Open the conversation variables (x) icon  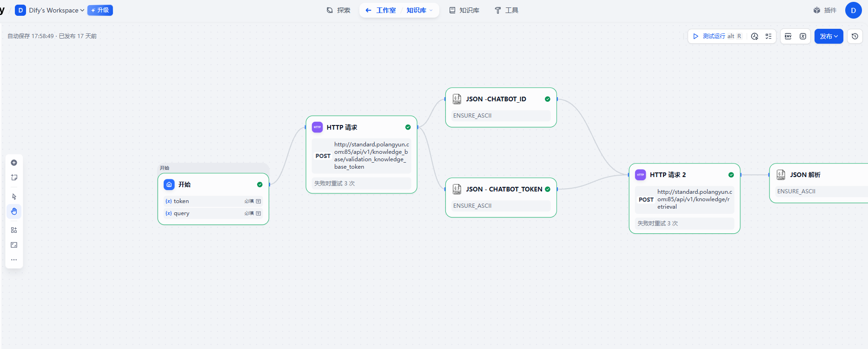point(803,36)
